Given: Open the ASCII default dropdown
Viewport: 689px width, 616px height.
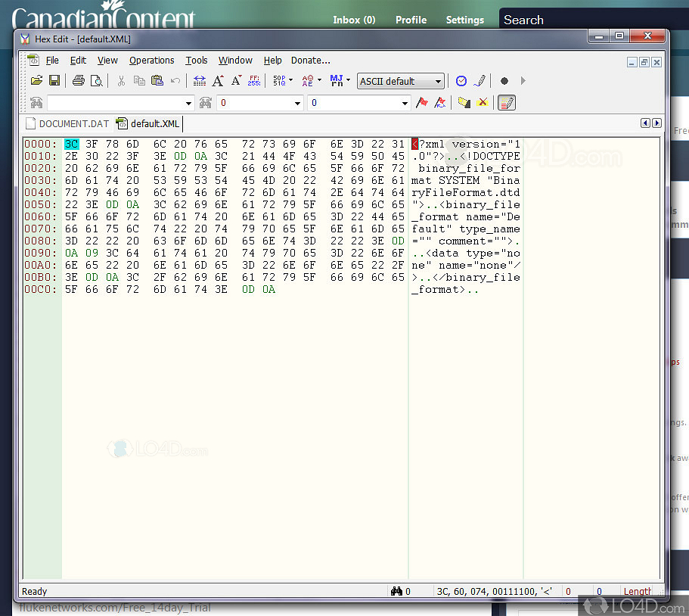Looking at the screenshot, I should (x=400, y=81).
